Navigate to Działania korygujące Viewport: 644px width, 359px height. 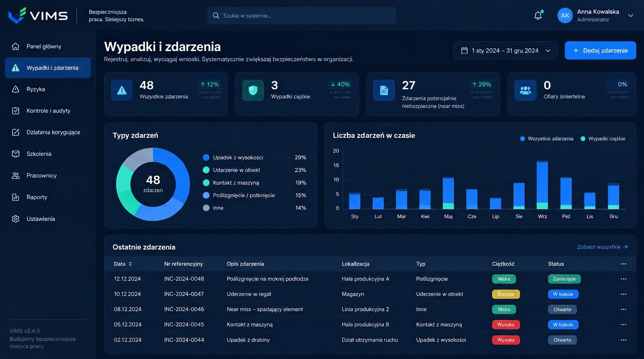(48, 132)
